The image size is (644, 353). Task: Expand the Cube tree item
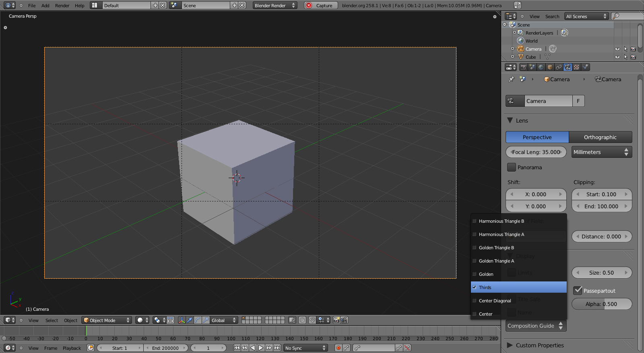(x=512, y=57)
